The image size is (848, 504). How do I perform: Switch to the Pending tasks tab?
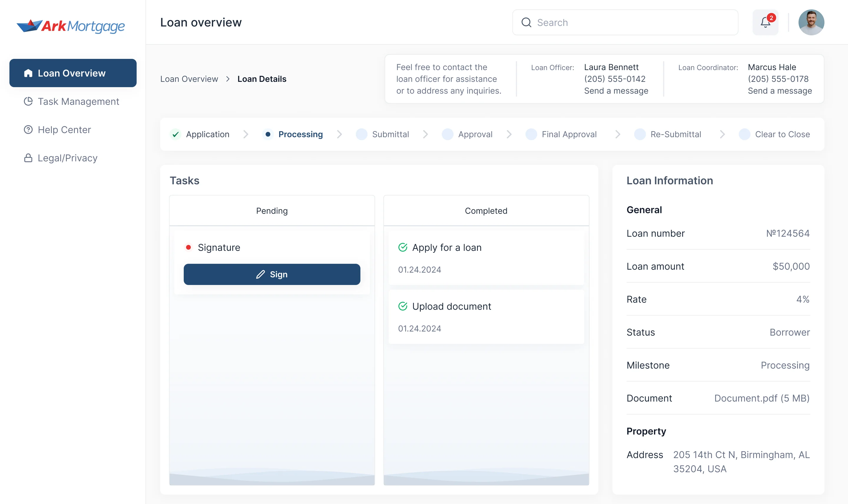[272, 210]
